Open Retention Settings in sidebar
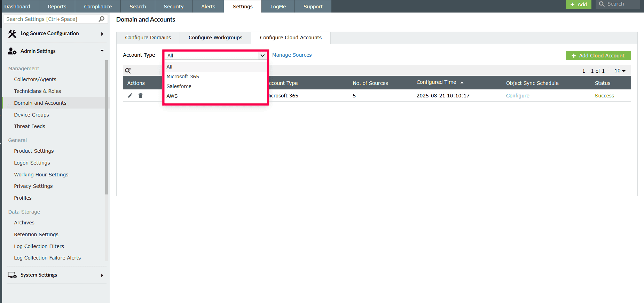Screen dimensions: 644x303 tap(36, 234)
